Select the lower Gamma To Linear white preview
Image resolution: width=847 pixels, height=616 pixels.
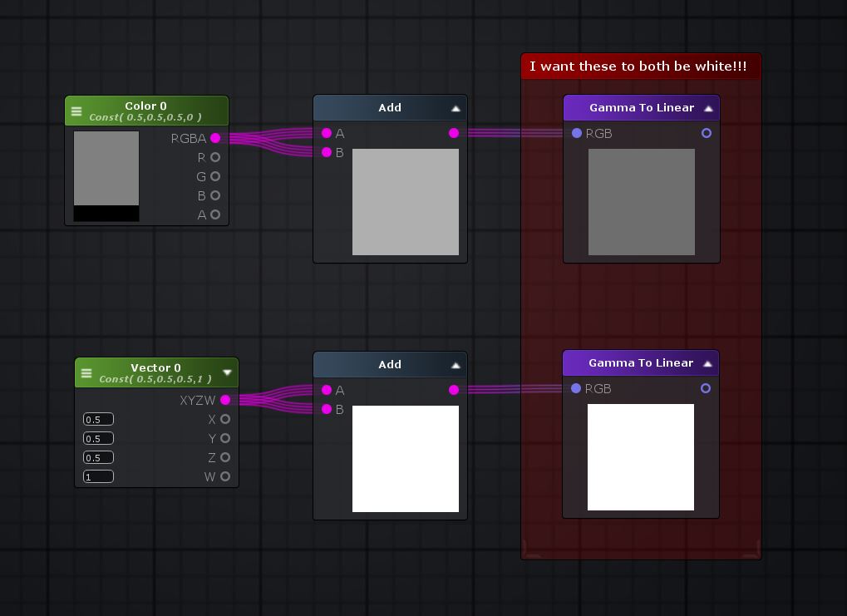[x=641, y=457]
